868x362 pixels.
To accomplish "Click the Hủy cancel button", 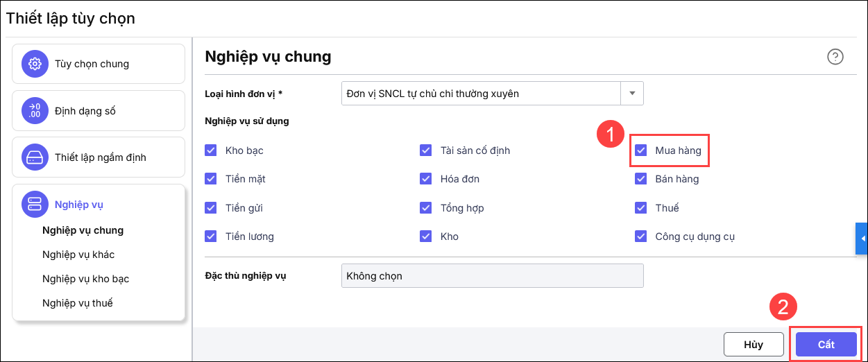I will pos(754,345).
